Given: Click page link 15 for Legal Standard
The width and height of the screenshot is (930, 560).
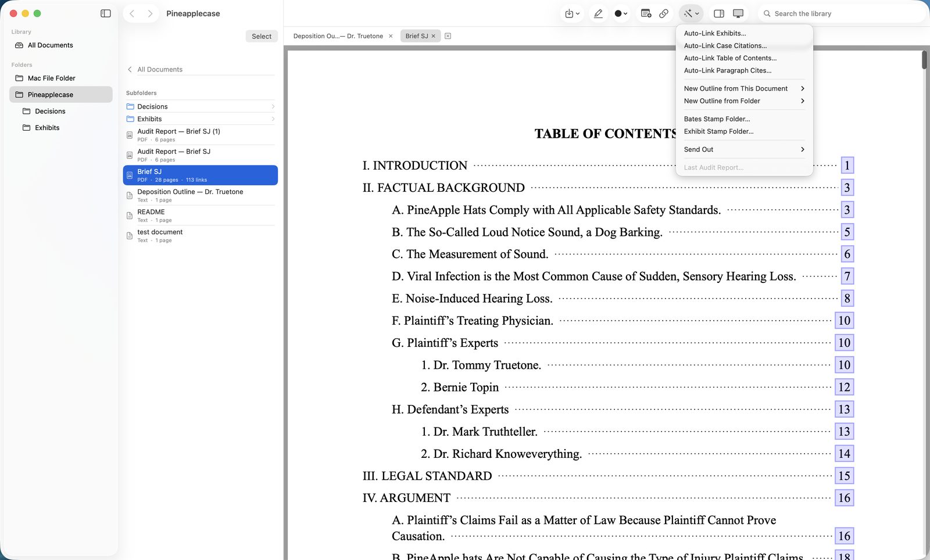Looking at the screenshot, I should point(845,476).
